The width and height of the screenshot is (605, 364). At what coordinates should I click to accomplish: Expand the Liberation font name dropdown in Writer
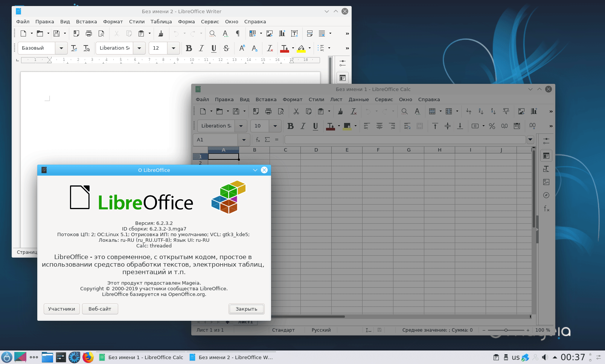139,48
